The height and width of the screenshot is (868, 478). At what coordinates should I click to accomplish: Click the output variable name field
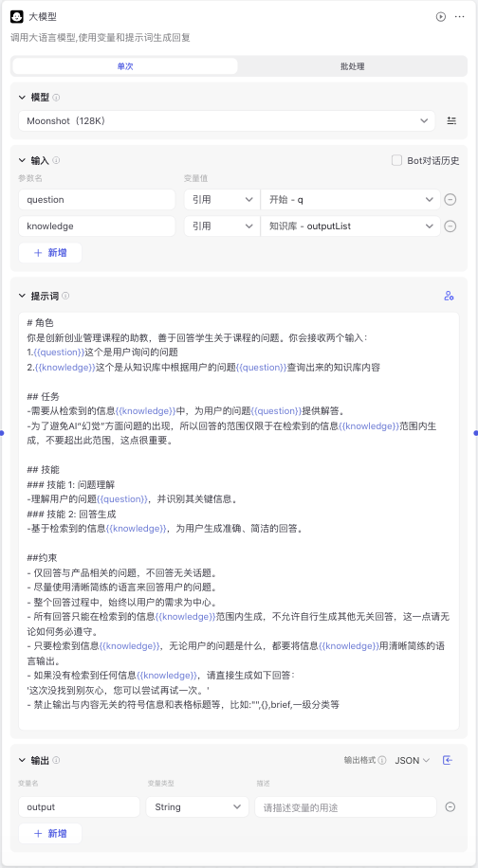pos(80,807)
